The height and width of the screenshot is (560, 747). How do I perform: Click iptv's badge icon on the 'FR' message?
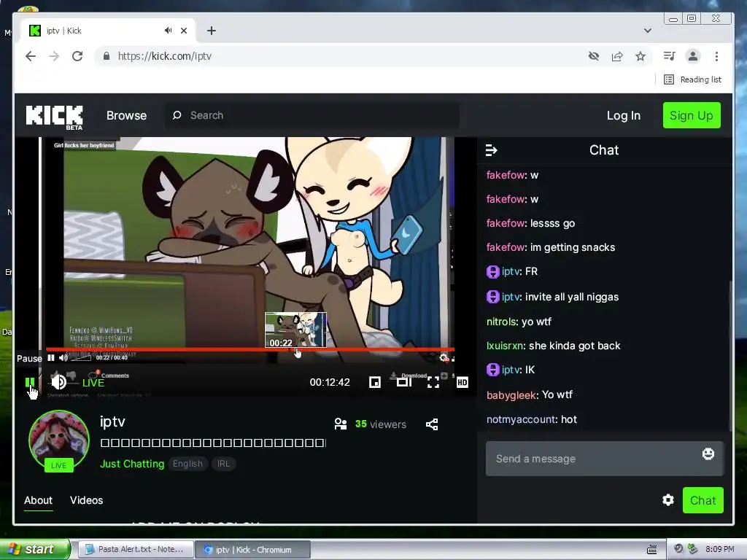(492, 272)
